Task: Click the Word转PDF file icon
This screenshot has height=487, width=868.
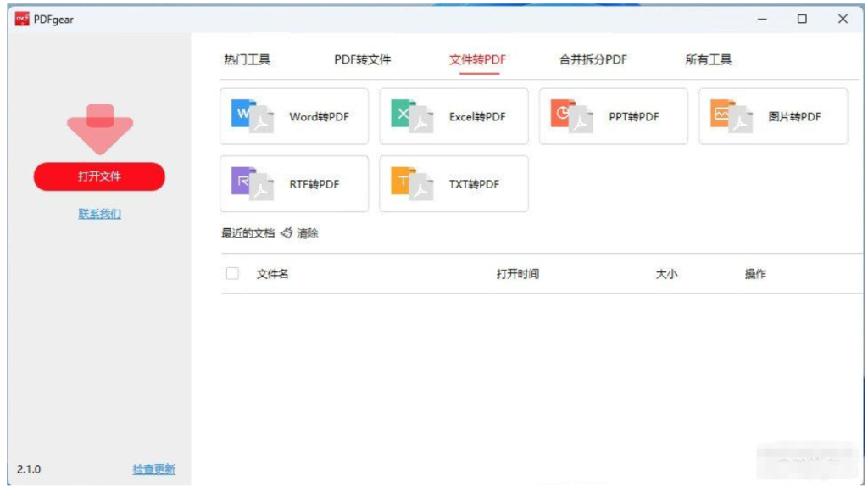Action: click(252, 116)
